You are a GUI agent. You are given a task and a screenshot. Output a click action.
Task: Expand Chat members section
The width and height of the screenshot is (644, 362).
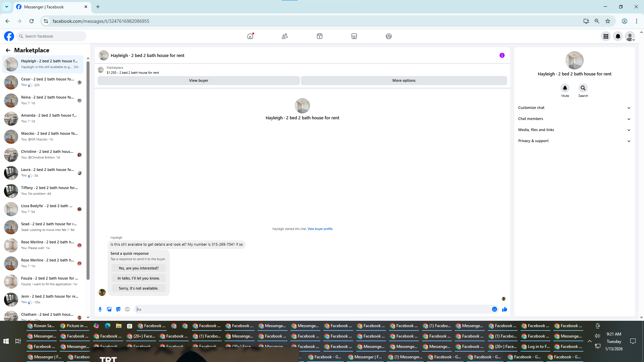pyautogui.click(x=574, y=119)
